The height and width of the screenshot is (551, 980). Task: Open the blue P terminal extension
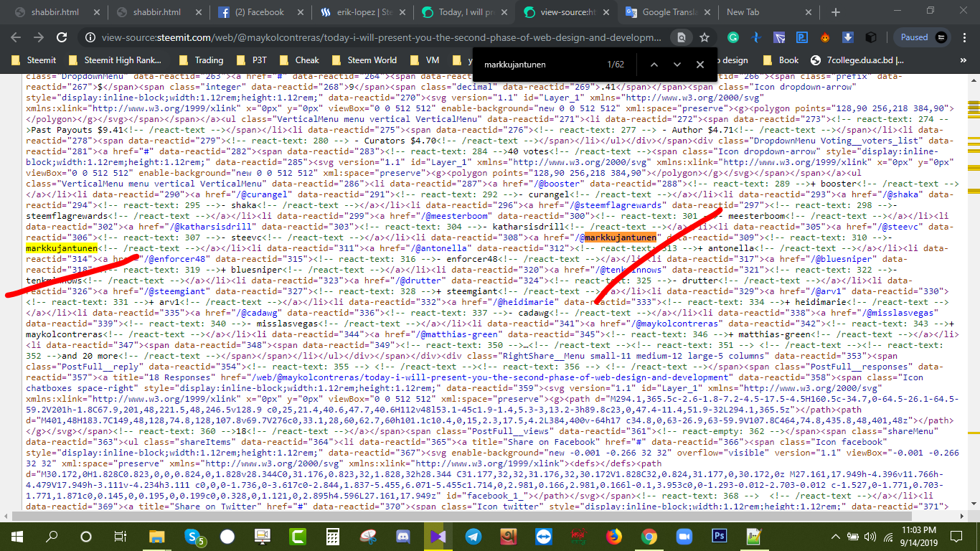pyautogui.click(x=802, y=37)
